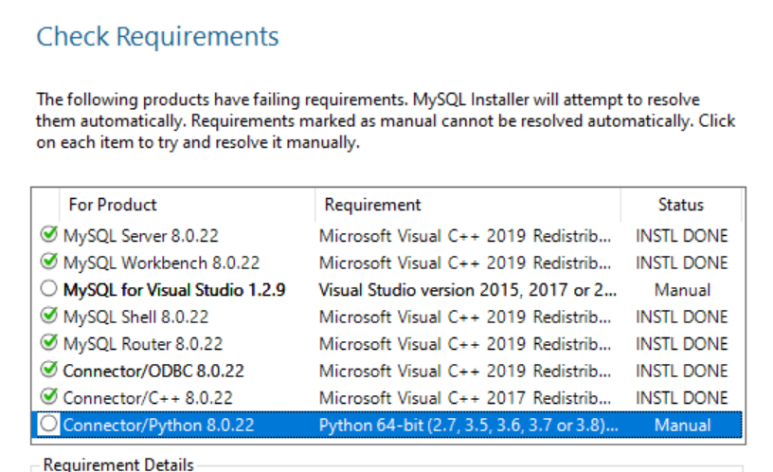The width and height of the screenshot is (773, 472).
Task: Click INSTL DONE status for Connector/ODBC
Action: (x=682, y=371)
